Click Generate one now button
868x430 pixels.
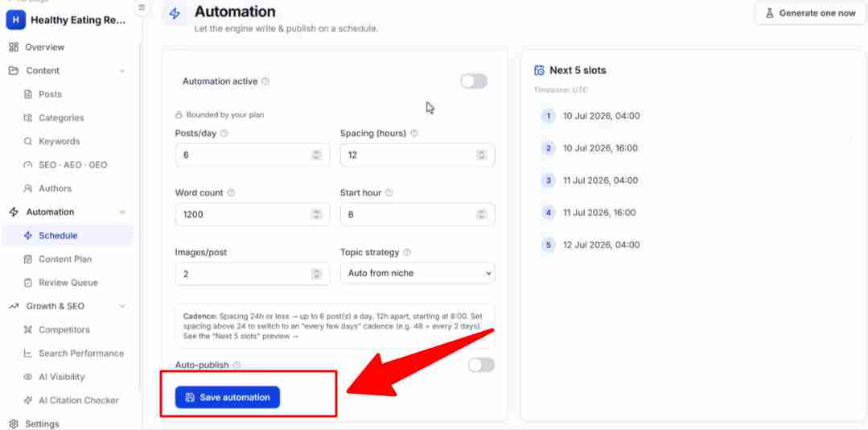pos(810,13)
